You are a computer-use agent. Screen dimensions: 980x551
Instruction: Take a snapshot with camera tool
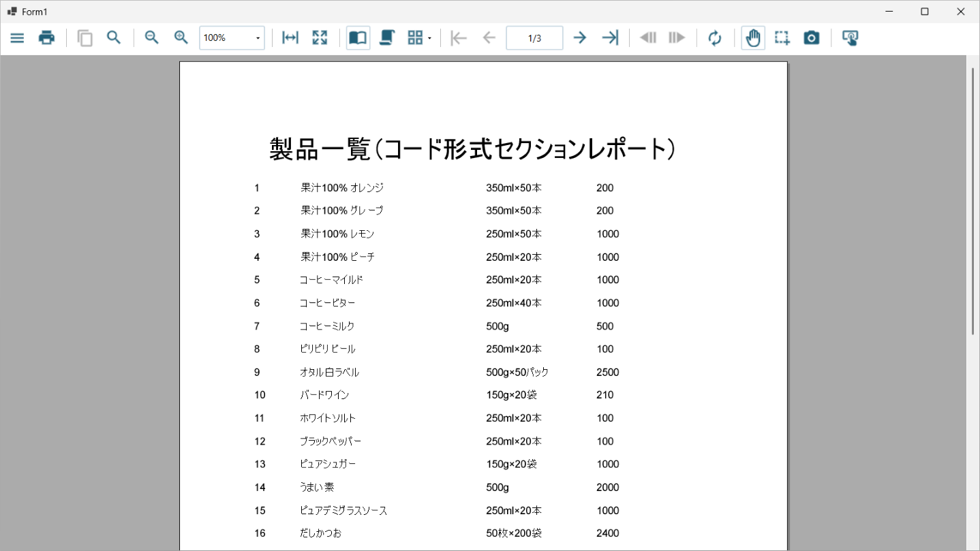(811, 38)
